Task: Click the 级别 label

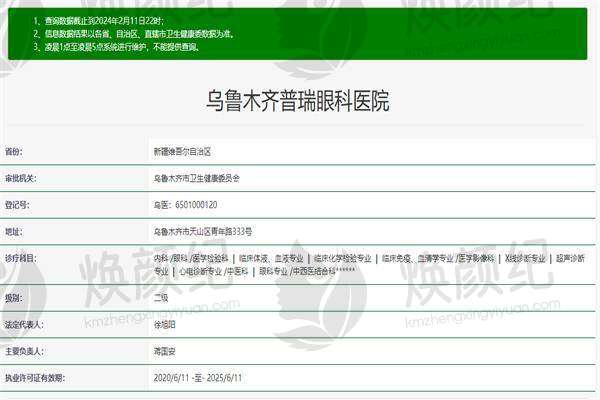Action: pos(14,298)
